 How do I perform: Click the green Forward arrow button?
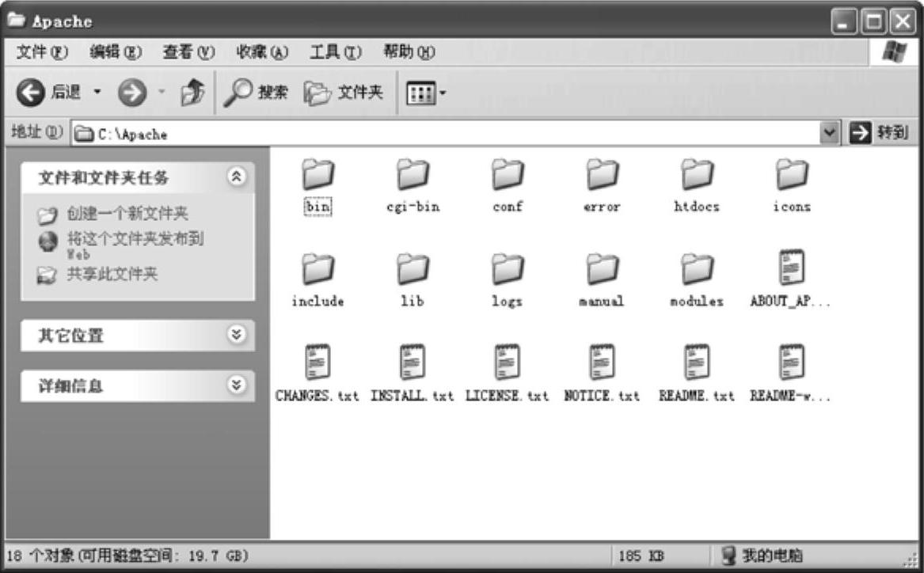point(132,93)
